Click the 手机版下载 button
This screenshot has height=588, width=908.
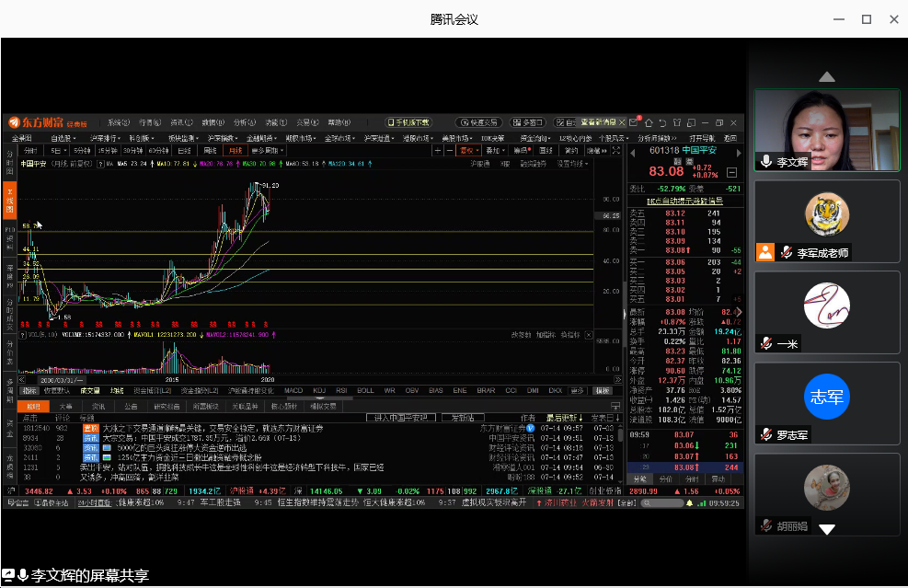(408, 122)
